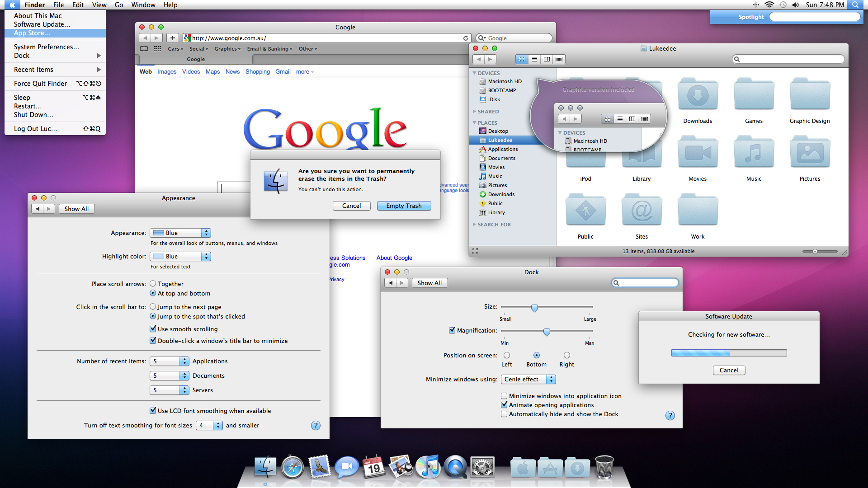
Task: Open the Trash in the Dock
Action: click(604, 467)
